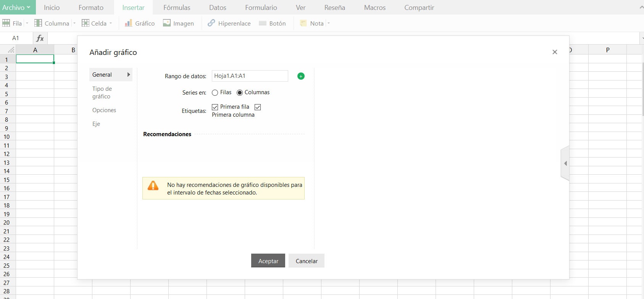Click the fx function icon
This screenshot has height=299, width=644.
(40, 38)
